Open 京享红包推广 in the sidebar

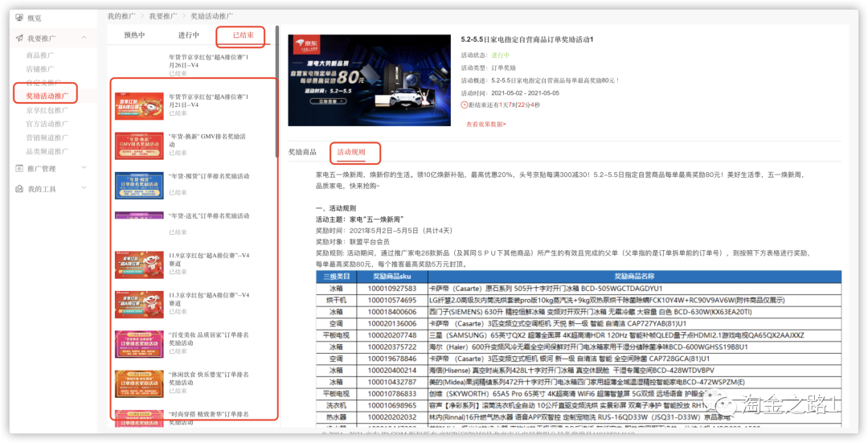[47, 110]
